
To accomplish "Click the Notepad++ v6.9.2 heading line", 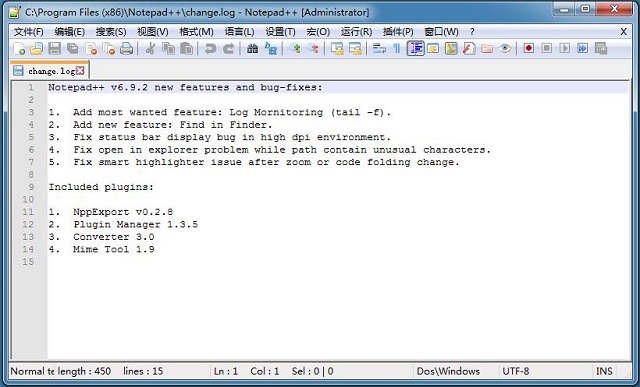I will pos(185,87).
